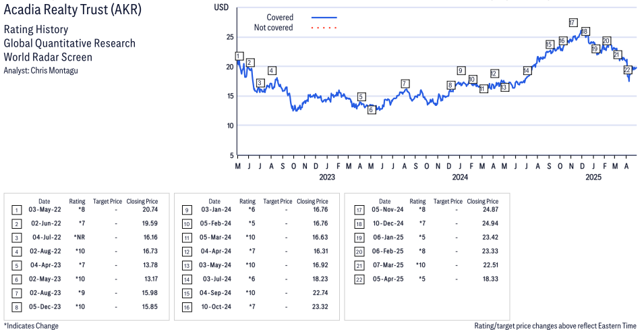Screen dimensions: 644x330
Task: Select the 'Rating History' heading
Action: [36, 30]
